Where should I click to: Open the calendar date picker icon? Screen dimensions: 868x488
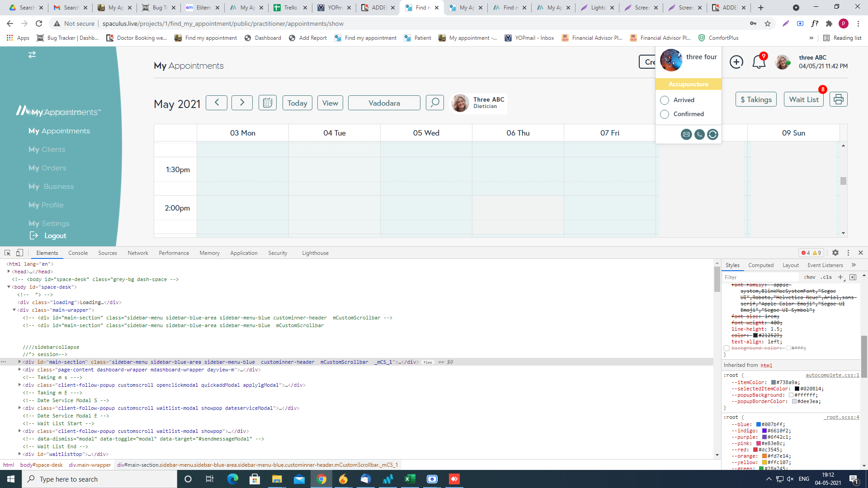[267, 103]
